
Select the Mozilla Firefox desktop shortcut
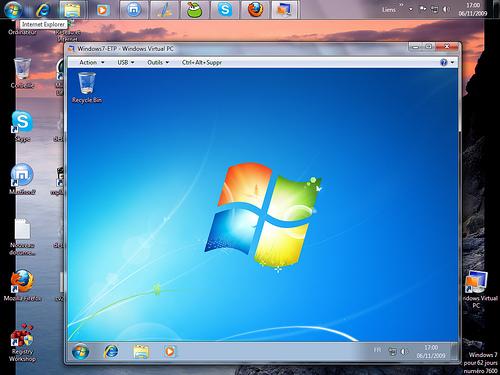[x=22, y=286]
